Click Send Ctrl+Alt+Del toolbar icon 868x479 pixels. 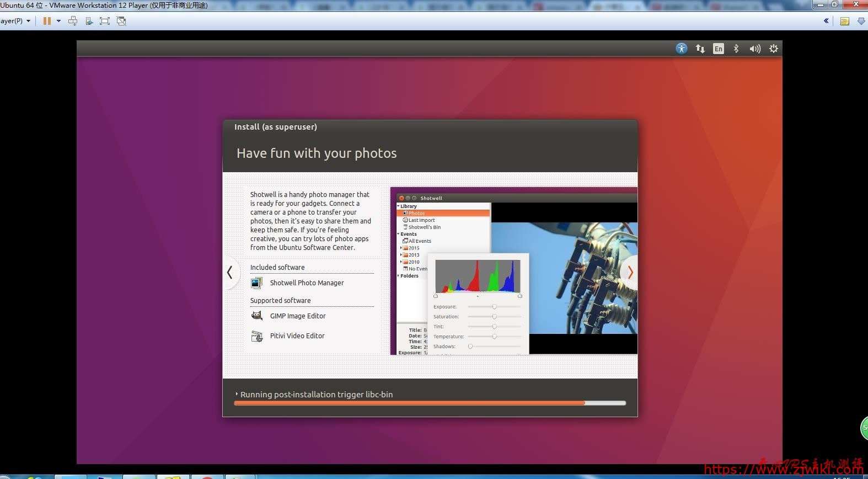(73, 21)
